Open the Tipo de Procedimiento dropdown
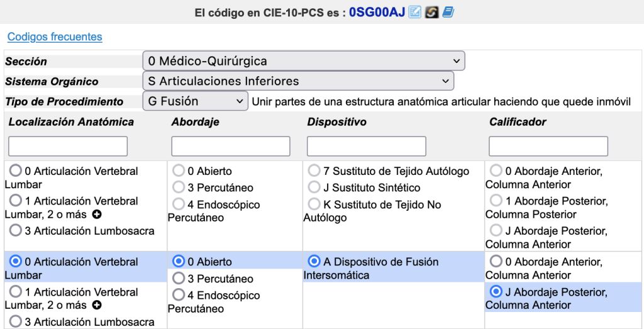This screenshot has height=329, width=644. (196, 101)
